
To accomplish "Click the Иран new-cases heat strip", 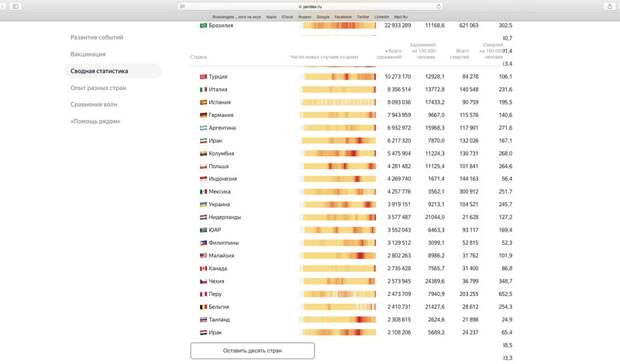I will click(x=339, y=141).
